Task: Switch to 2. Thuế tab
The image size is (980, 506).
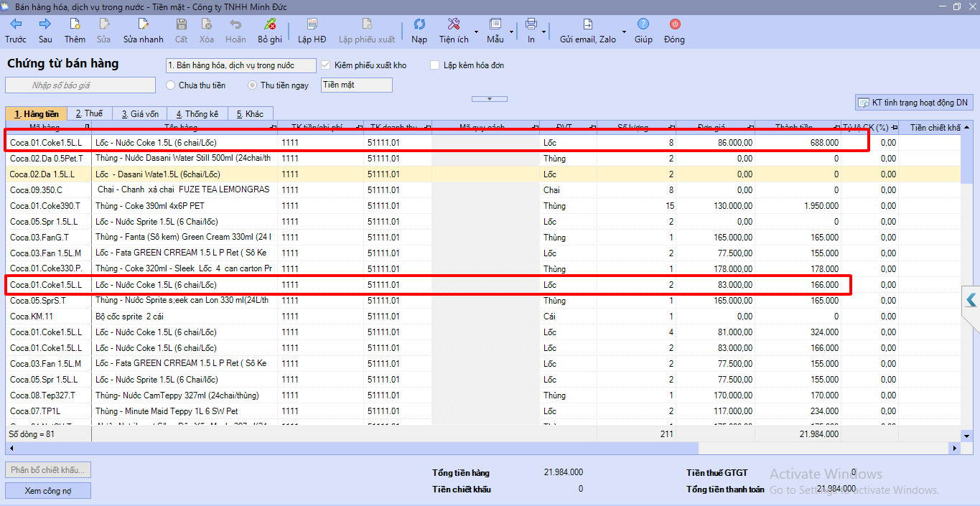Action: tap(90, 114)
